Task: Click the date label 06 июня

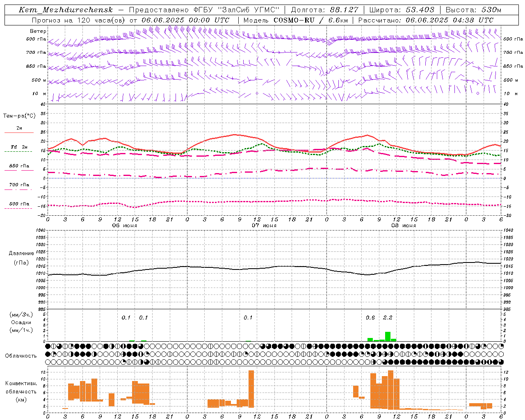Action: pos(125,226)
